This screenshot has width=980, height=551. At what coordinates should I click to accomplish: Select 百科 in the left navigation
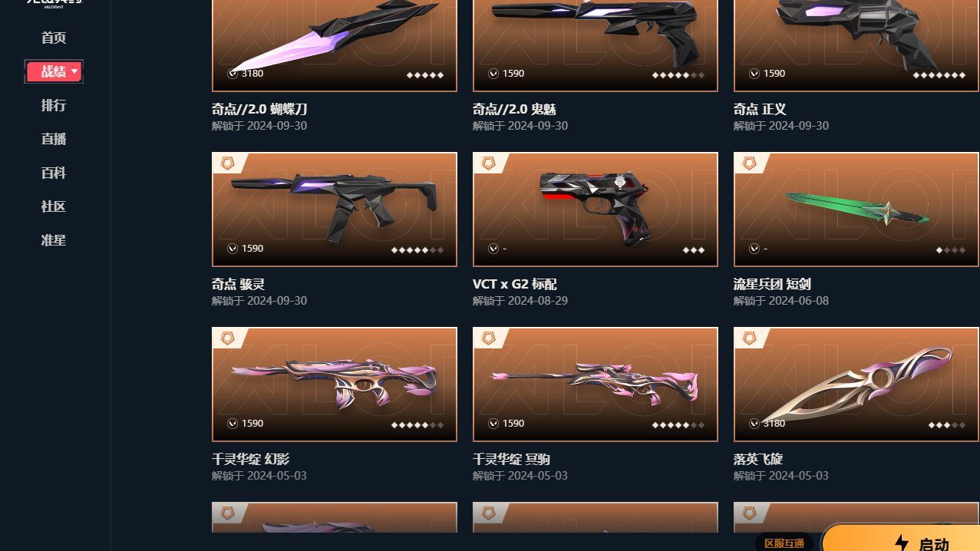pos(54,173)
